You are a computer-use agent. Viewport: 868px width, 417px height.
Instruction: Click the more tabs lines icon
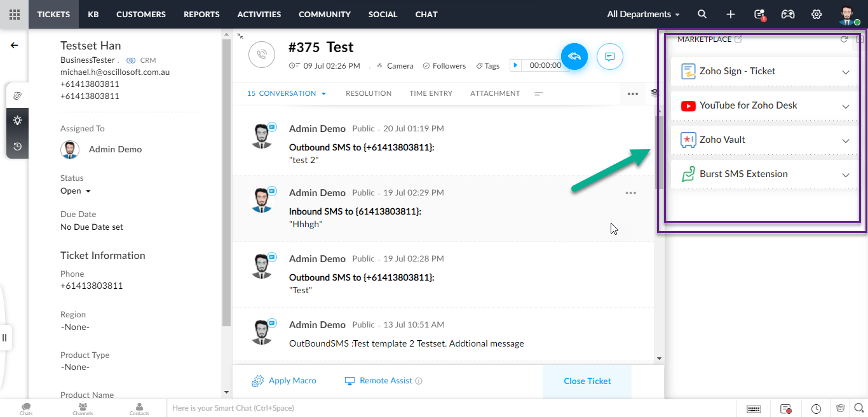pos(538,94)
